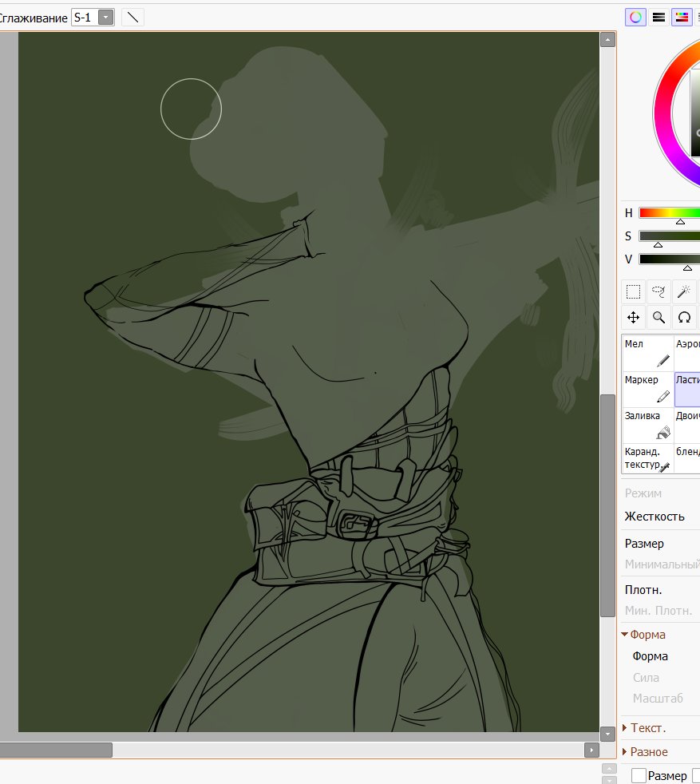The image size is (700, 784).
Task: Pick the Аэрограф brush next to Мел
Action: coord(687,353)
